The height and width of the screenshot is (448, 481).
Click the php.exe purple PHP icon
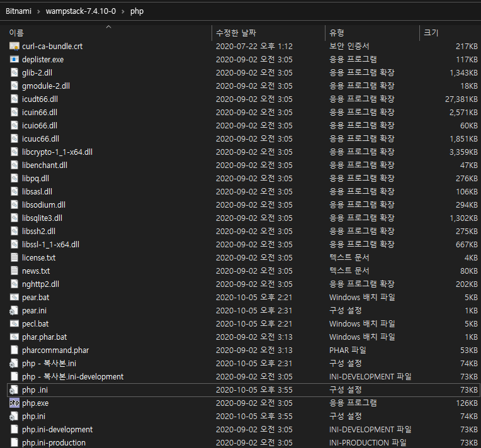14,403
